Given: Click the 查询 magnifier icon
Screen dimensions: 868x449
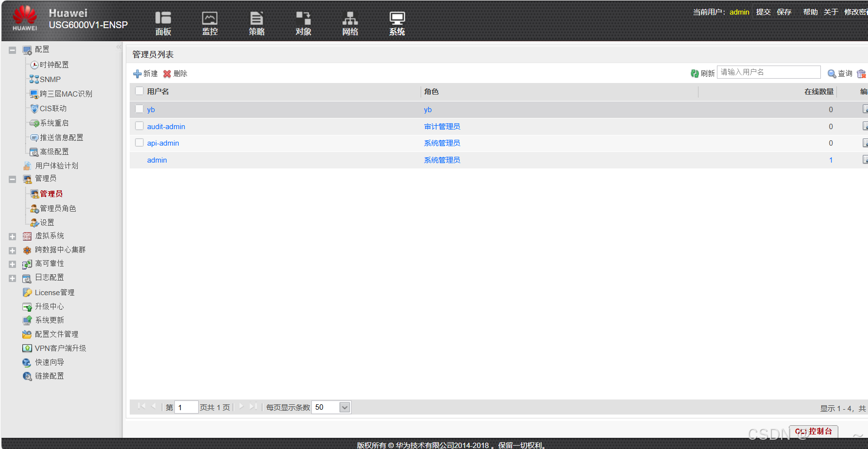Looking at the screenshot, I should pos(832,74).
